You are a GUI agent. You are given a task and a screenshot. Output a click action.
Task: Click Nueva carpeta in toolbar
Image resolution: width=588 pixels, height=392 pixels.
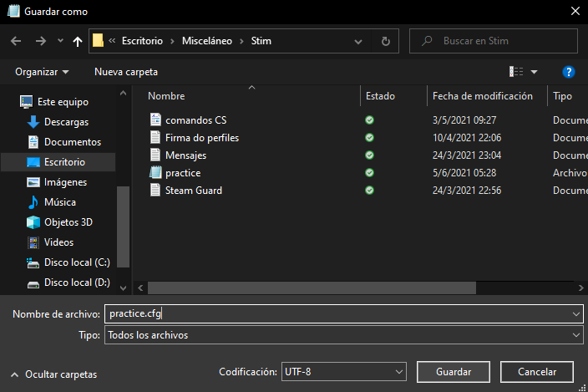pyautogui.click(x=126, y=72)
